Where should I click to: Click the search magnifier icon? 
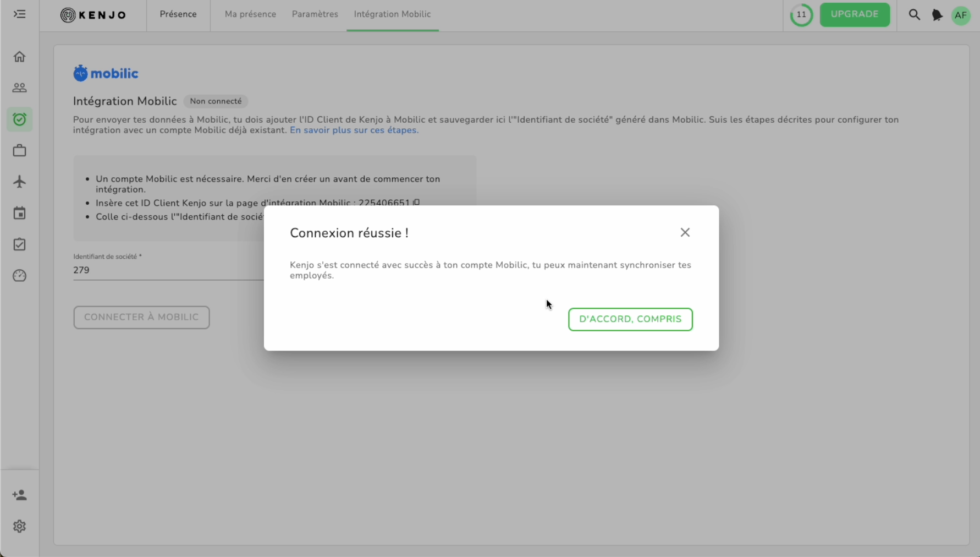pos(914,15)
